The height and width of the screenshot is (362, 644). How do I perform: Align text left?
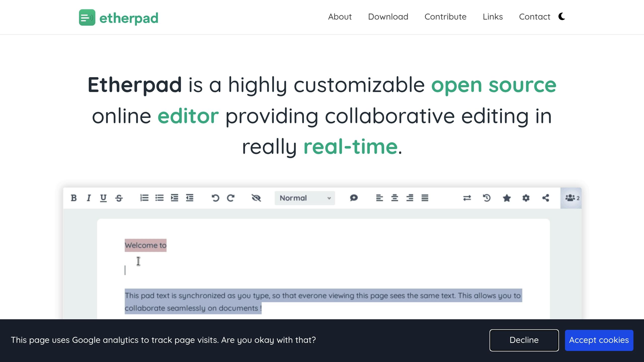(379, 198)
